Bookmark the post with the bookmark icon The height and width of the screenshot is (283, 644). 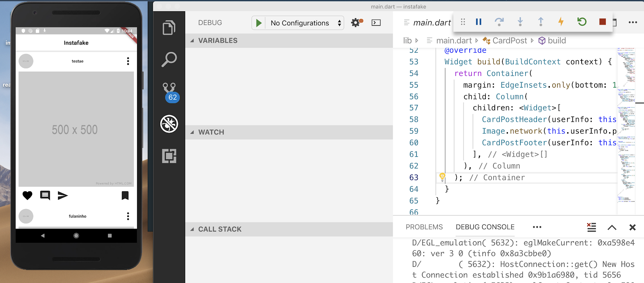125,195
